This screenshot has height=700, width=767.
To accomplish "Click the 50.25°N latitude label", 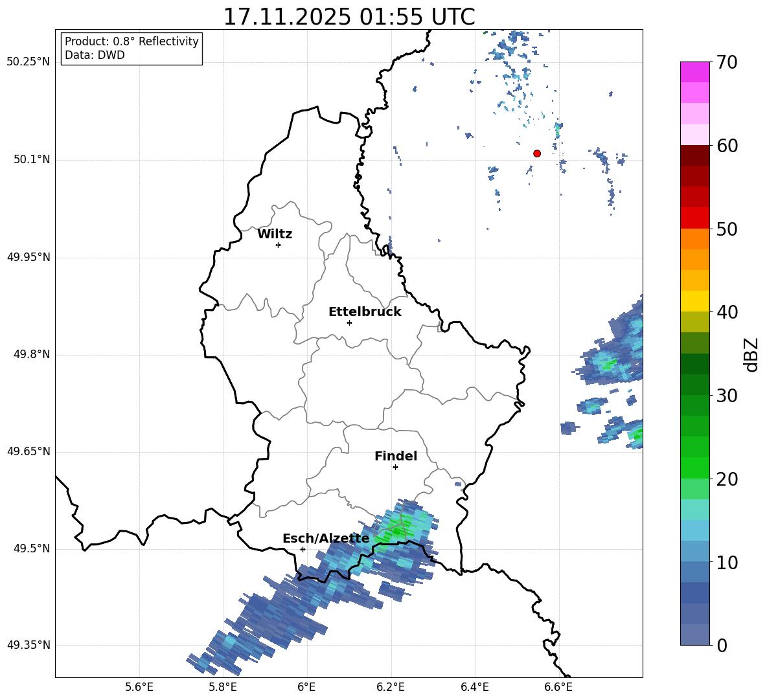I will click(29, 62).
